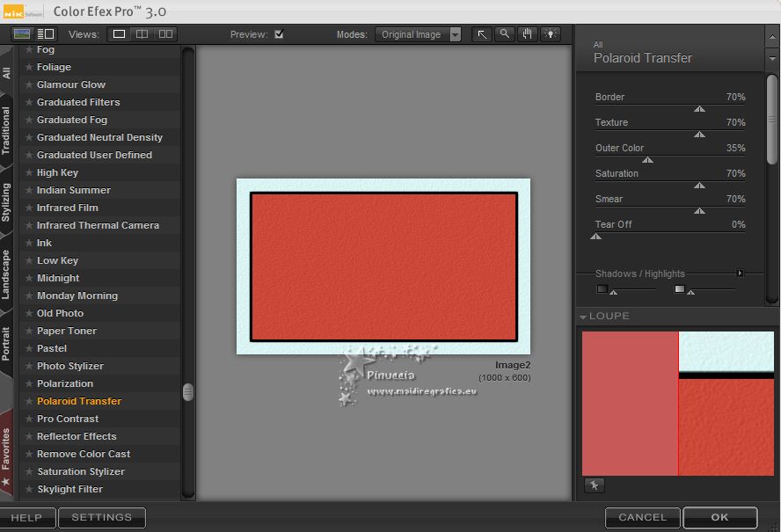Click the loupe preview image
This screenshot has height=532, width=781.
click(678, 404)
